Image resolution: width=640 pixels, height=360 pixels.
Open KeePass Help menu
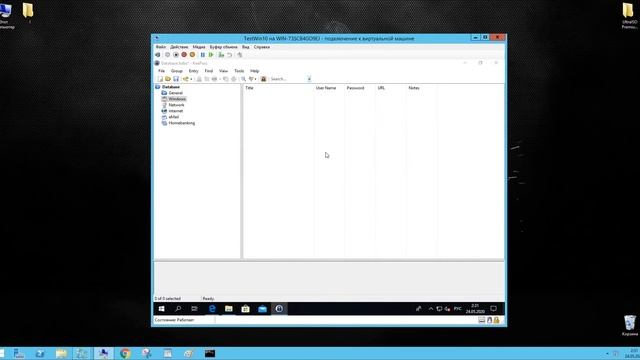255,71
